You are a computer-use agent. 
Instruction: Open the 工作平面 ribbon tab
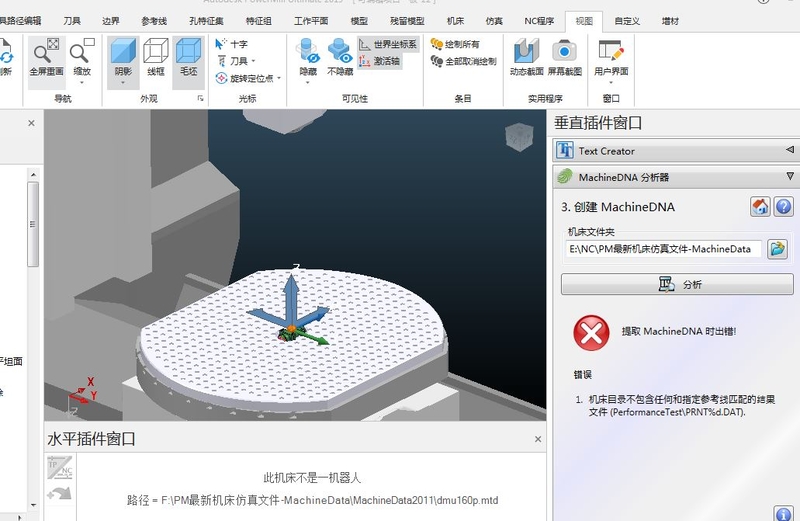[311, 21]
